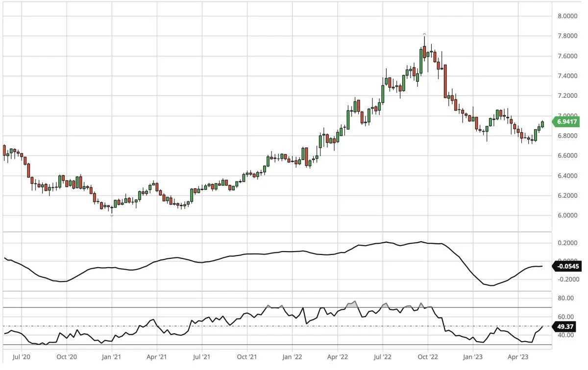The width and height of the screenshot is (588, 370).
Task: Click the -0.2000 indicator axis label
Action: point(568,280)
